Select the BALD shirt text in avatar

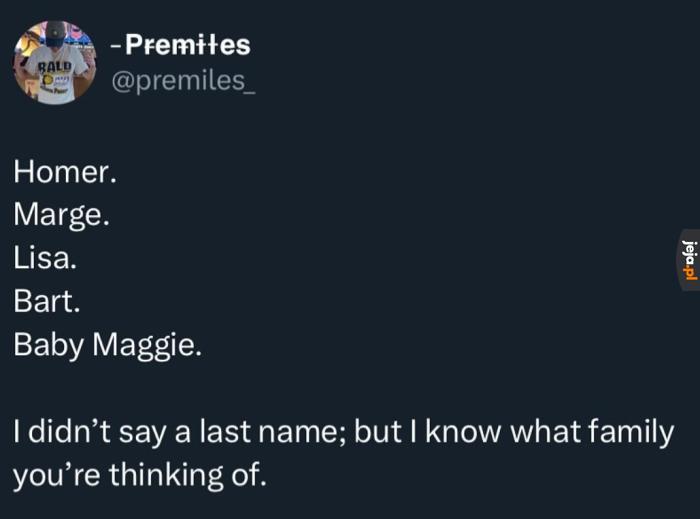(x=54, y=67)
